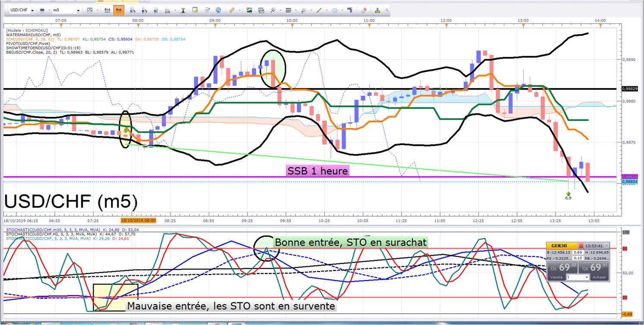Select the ABC text label tool
This screenshot has height=325, width=644.
pyautogui.click(x=350, y=10)
